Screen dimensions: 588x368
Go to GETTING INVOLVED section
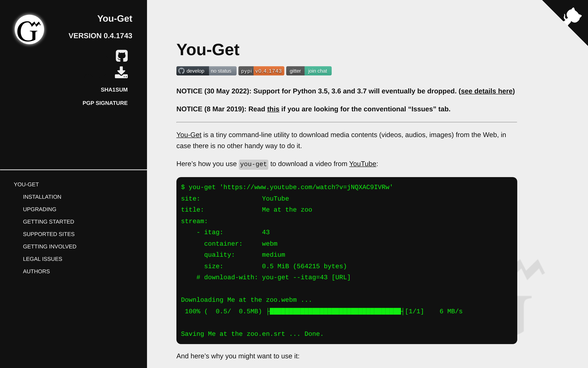tap(50, 247)
